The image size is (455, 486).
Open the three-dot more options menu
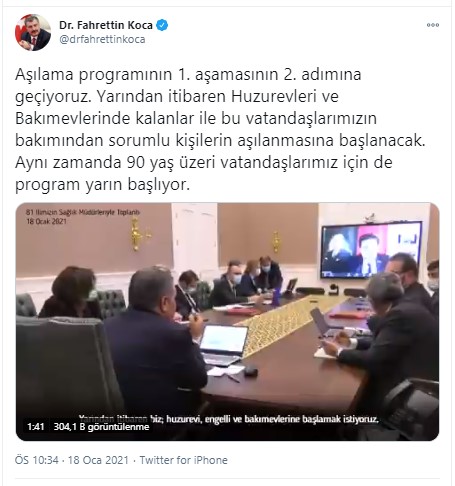point(433,25)
